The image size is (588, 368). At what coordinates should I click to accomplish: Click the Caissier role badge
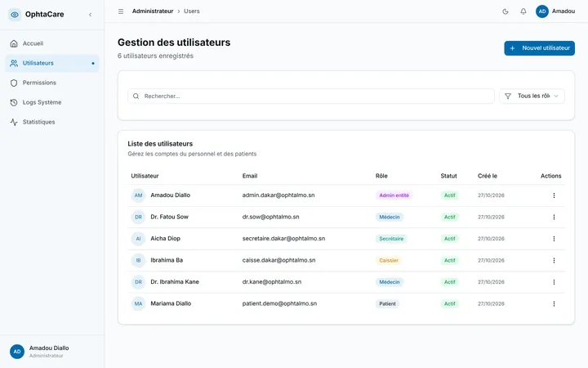[389, 260]
